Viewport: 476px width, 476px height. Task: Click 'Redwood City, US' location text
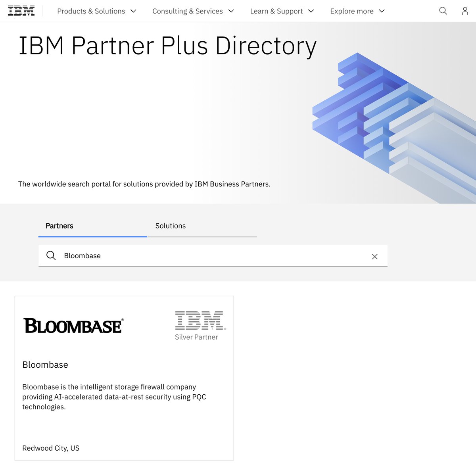pyautogui.click(x=51, y=448)
